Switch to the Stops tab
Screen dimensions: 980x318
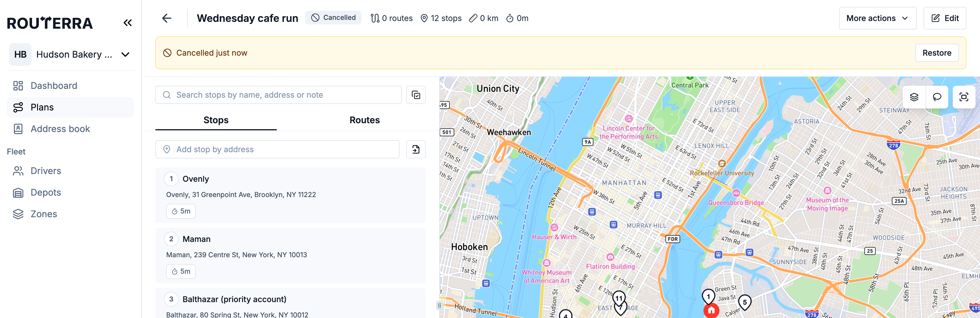(x=216, y=120)
